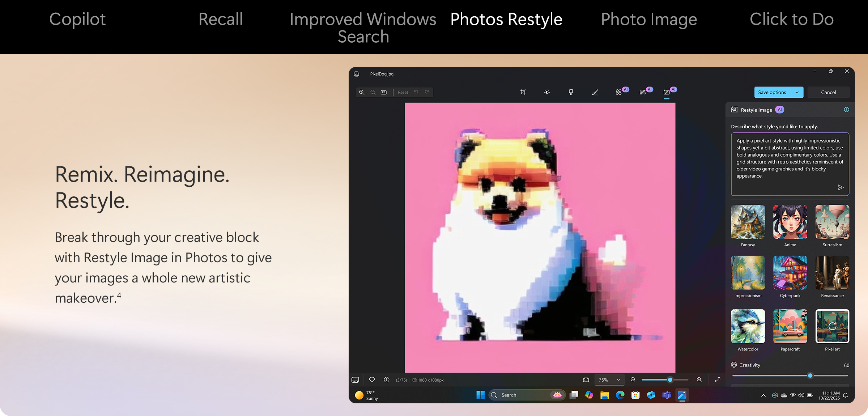This screenshot has width=868, height=416.
Task: Click the taskbar Search box
Action: [527, 395]
